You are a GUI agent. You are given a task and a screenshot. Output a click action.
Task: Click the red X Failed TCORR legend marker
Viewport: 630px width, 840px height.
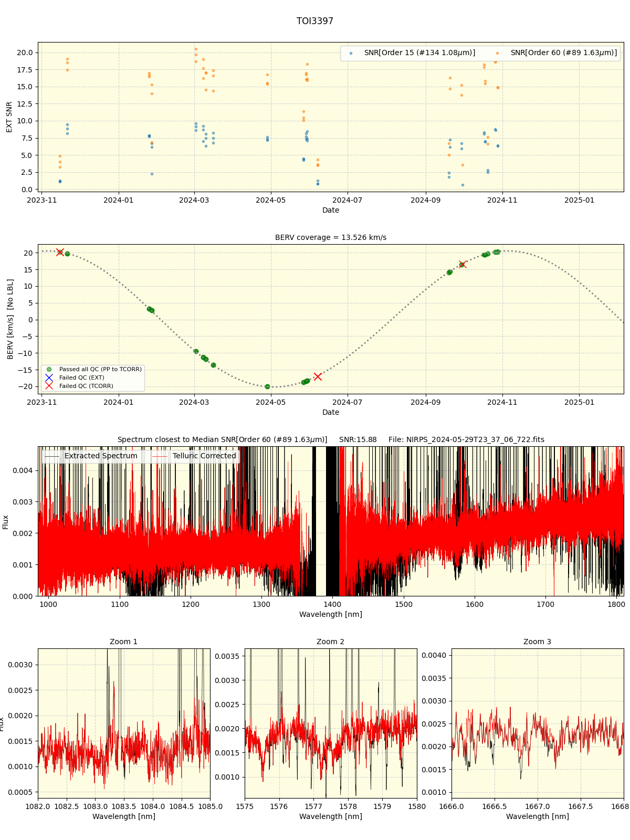point(49,386)
